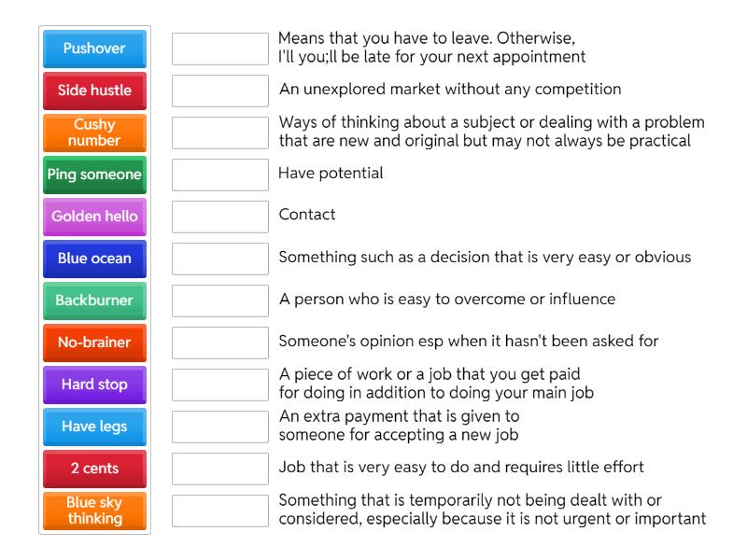The width and height of the screenshot is (747, 560).
Task: Select the Blue sky thinking tile
Action: pos(93,511)
